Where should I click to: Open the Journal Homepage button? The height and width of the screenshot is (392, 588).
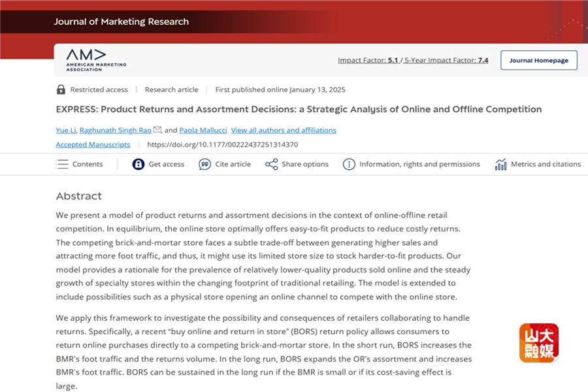pos(539,60)
